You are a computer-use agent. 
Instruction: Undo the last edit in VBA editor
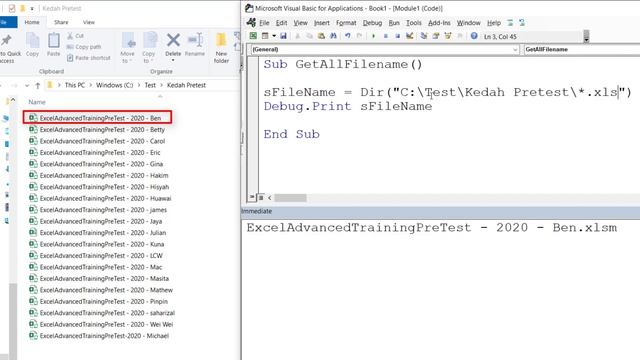[x=347, y=36]
